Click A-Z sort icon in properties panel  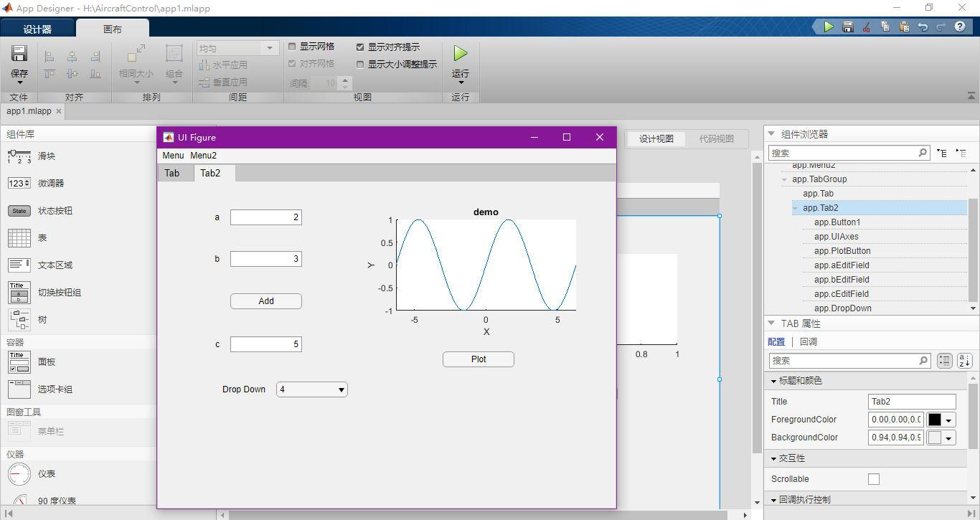pyautogui.click(x=965, y=361)
